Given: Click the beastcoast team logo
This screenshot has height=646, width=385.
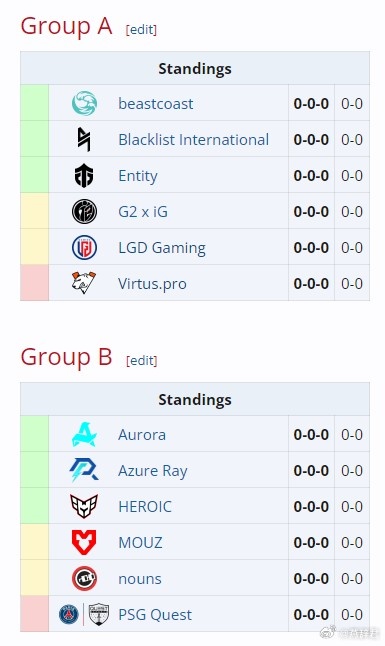Looking at the screenshot, I should [x=85, y=103].
